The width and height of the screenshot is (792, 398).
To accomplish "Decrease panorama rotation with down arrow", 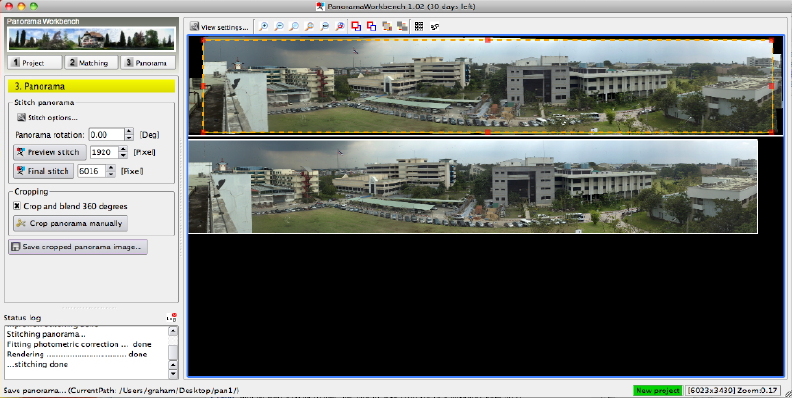I will (x=129, y=137).
